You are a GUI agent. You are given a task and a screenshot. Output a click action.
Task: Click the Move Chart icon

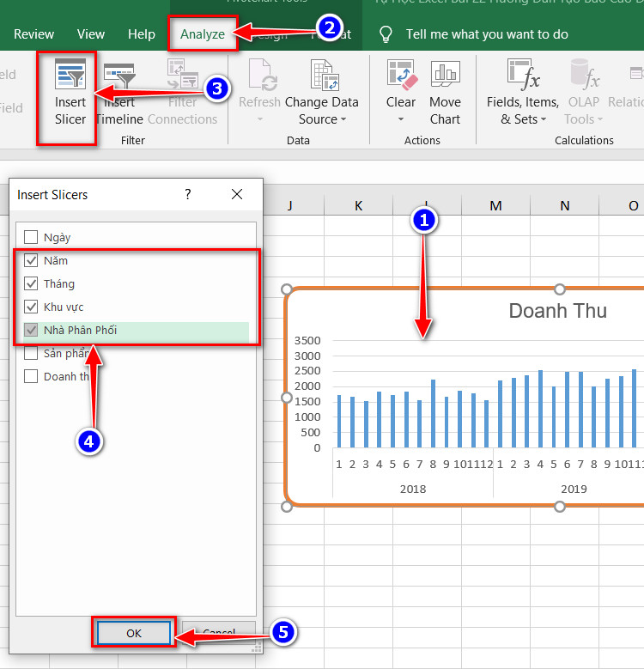[x=445, y=73]
